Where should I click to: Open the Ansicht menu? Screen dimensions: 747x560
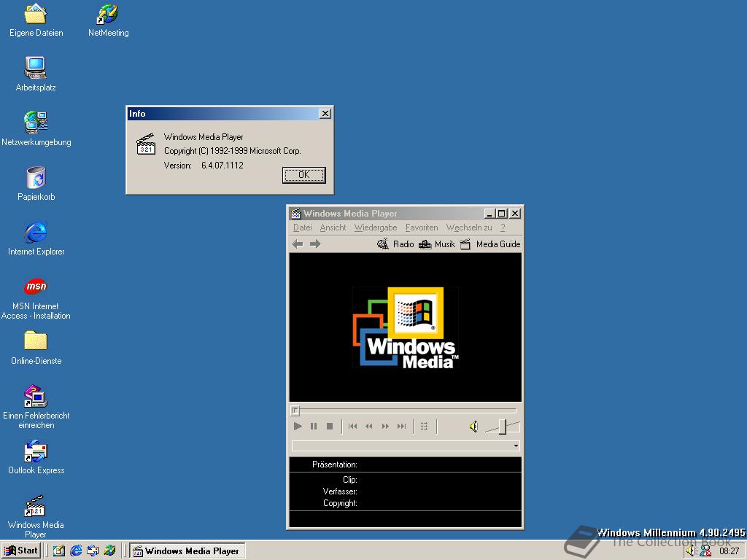point(333,227)
